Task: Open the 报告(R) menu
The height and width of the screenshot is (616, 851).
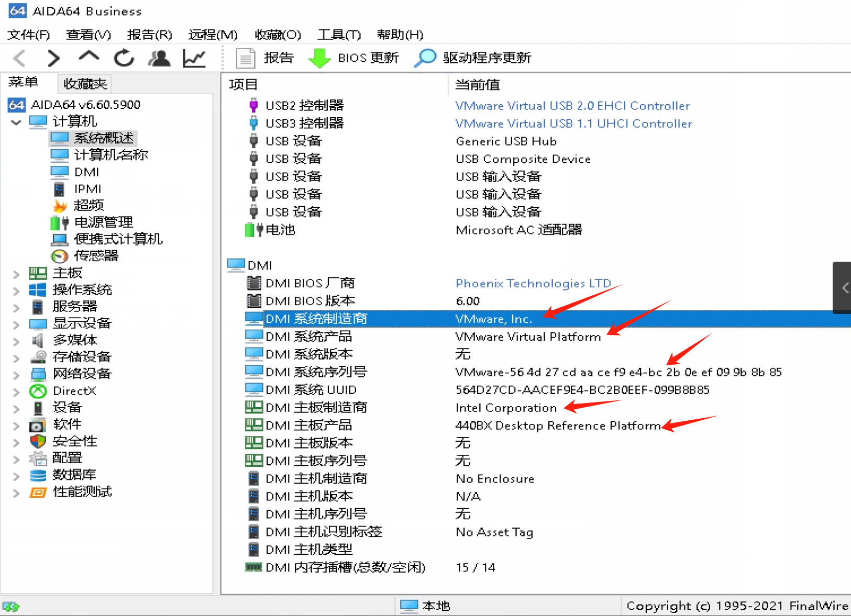Action: pos(149,35)
